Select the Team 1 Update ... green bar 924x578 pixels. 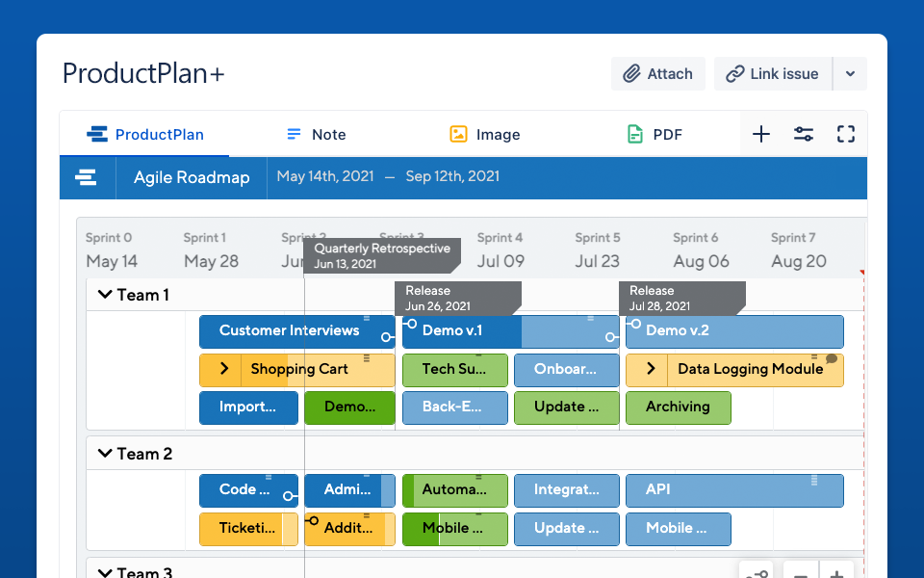click(x=566, y=408)
